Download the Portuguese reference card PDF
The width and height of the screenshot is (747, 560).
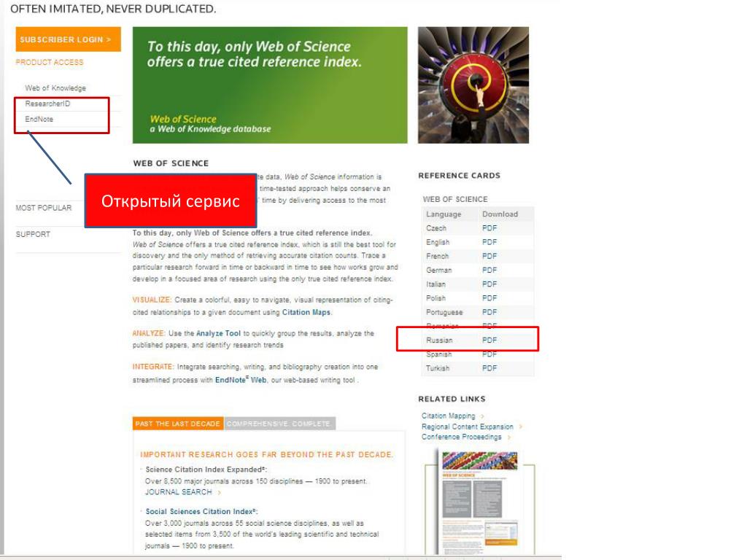point(489,312)
